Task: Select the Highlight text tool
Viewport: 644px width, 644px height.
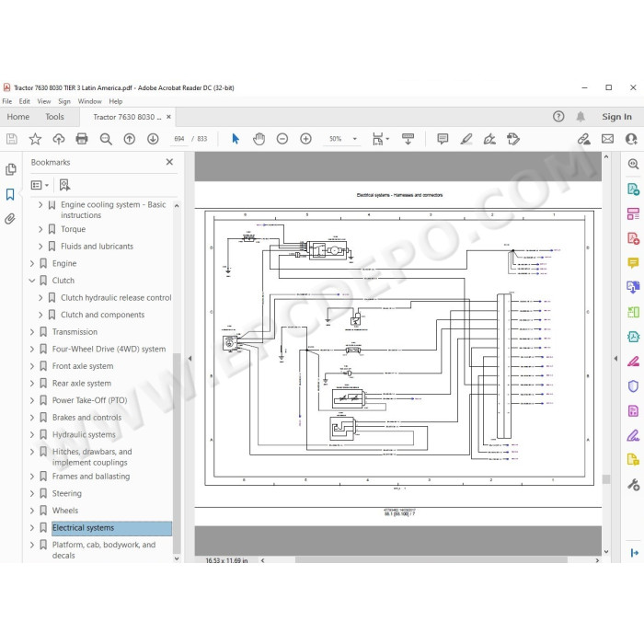Action: point(466,139)
